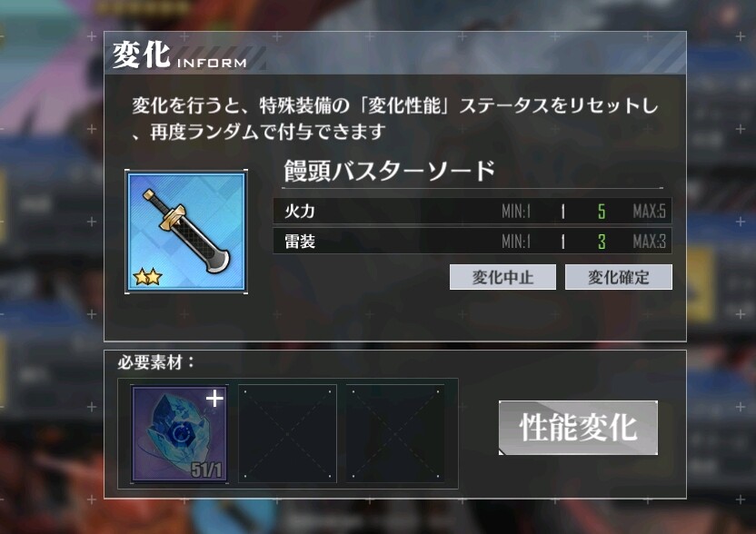Select the second empty material slot
Screen dimensions: 756x534
pyautogui.click(x=287, y=434)
